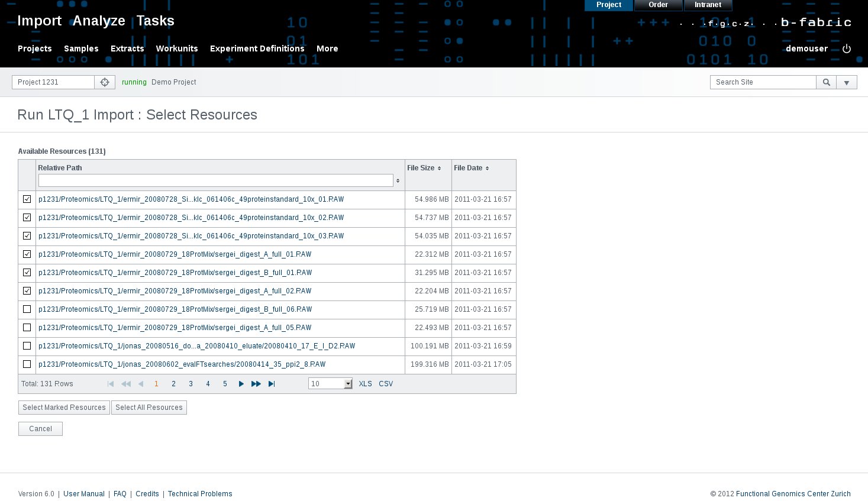
Task: Check sergei_digest_A_full_05.RAW row
Action: tap(27, 328)
